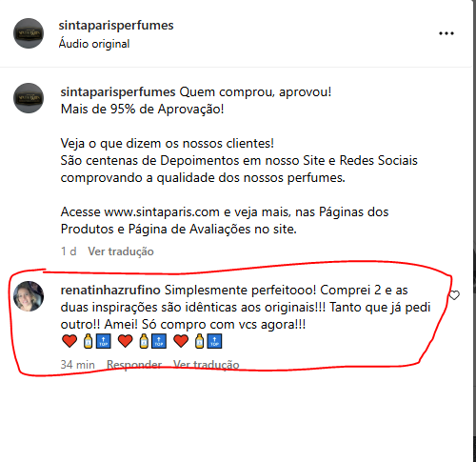Click the first red heart emoji in the comment
The height and width of the screenshot is (462, 476).
tap(69, 341)
